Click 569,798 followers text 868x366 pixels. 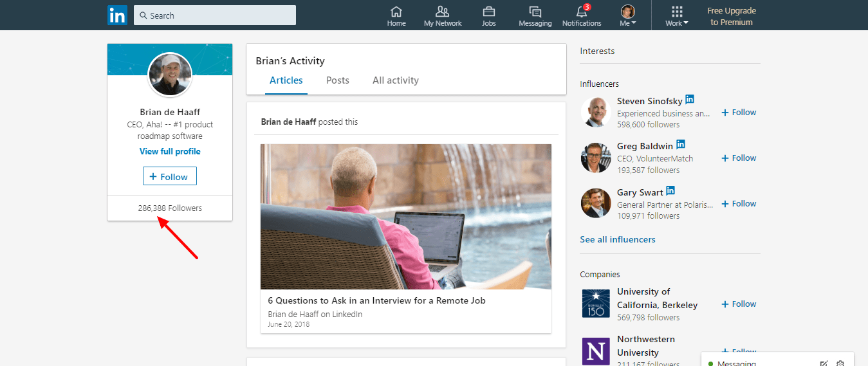(x=648, y=317)
